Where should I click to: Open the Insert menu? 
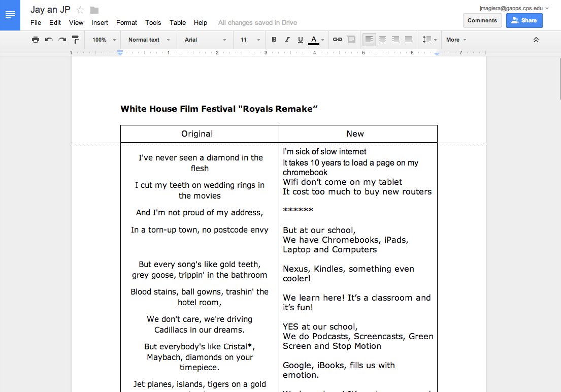[x=100, y=22]
